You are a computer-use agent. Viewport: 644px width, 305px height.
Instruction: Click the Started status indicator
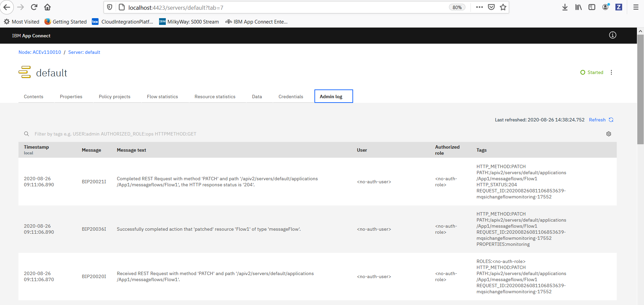592,72
